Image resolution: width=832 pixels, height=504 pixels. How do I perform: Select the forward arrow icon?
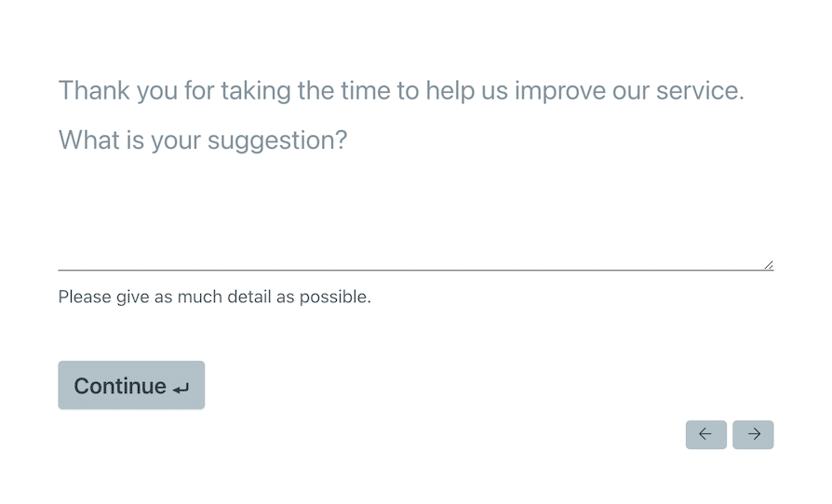[754, 434]
